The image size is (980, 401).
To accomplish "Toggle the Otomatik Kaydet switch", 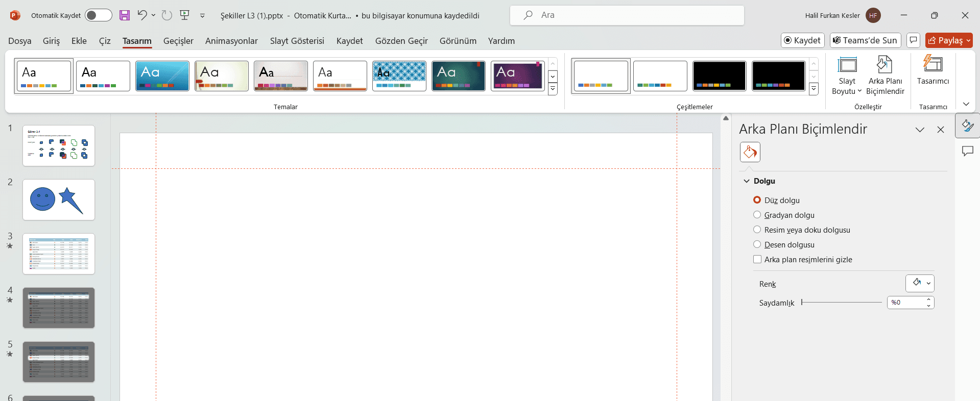I will 99,15.
